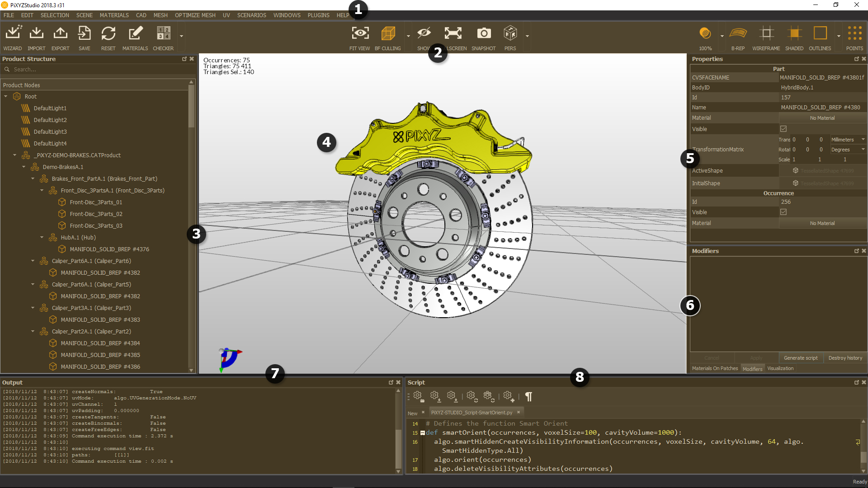Toggle BF Culling in the toolbar
The height and width of the screenshot is (488, 868).
(388, 33)
